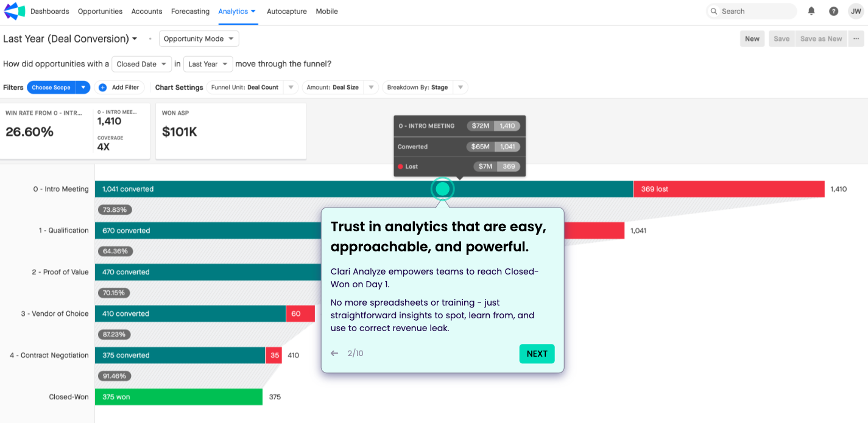Click the Closed-Won stage label
The height and width of the screenshot is (423, 868).
click(69, 397)
